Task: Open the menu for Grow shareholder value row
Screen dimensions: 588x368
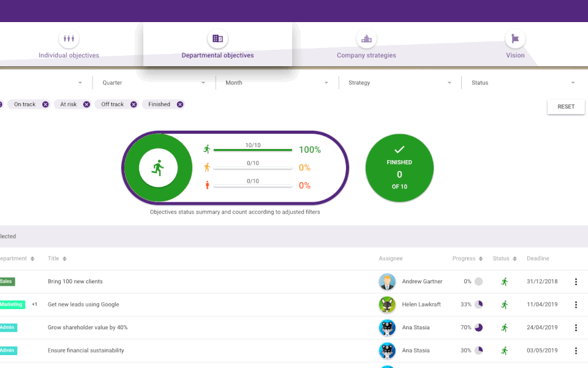Action: click(576, 328)
